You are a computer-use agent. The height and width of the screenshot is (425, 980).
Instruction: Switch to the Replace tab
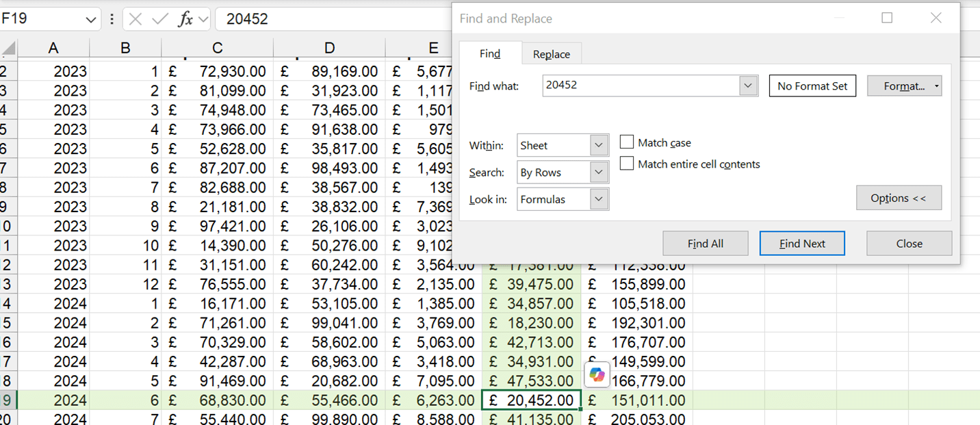pyautogui.click(x=551, y=54)
